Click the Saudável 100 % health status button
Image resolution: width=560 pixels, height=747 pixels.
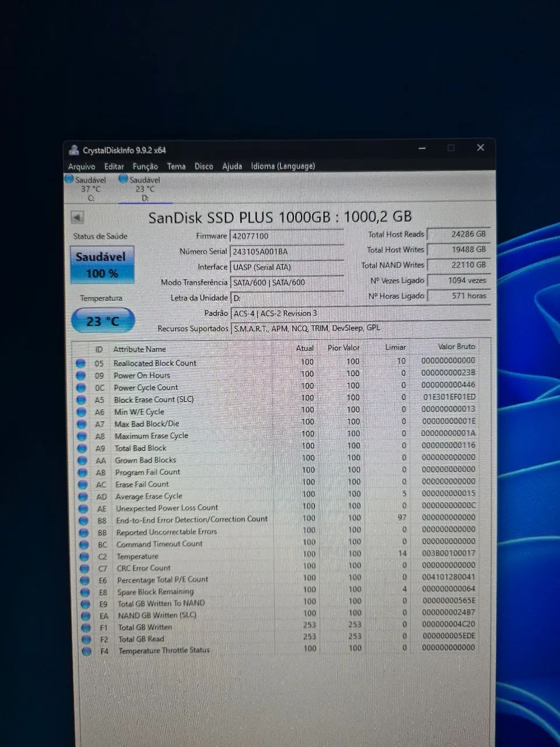[102, 265]
